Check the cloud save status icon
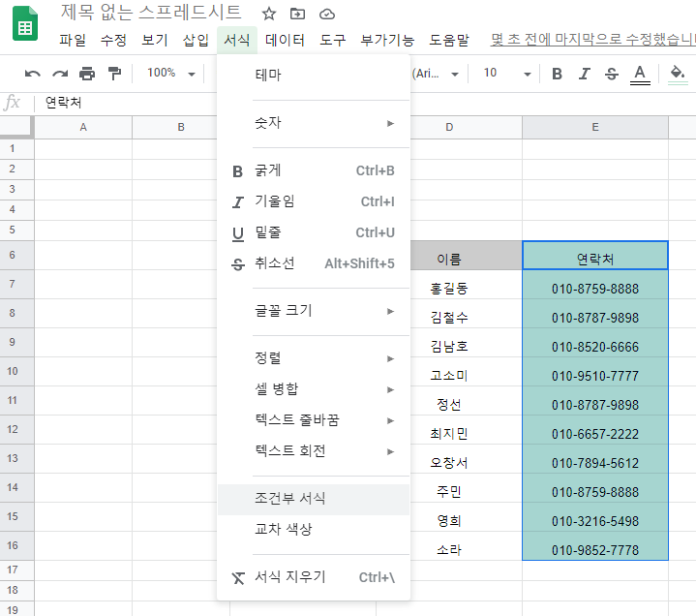This screenshot has width=696, height=616. point(327,15)
